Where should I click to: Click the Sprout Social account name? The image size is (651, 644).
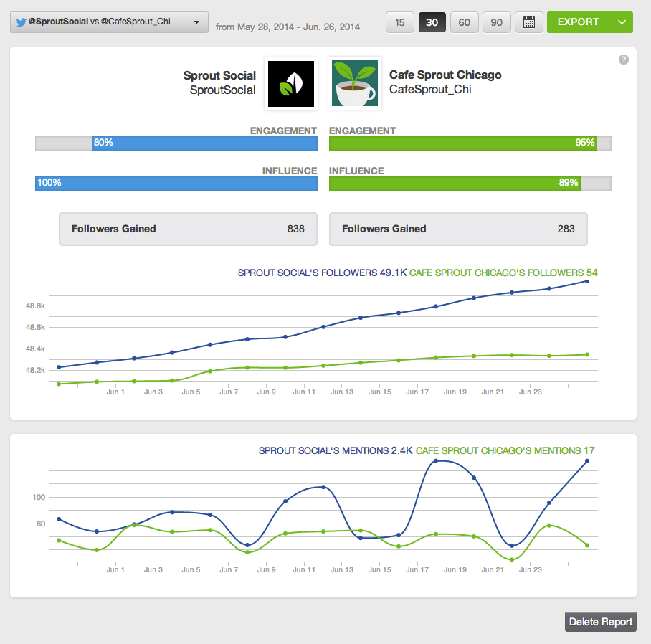[x=219, y=75]
